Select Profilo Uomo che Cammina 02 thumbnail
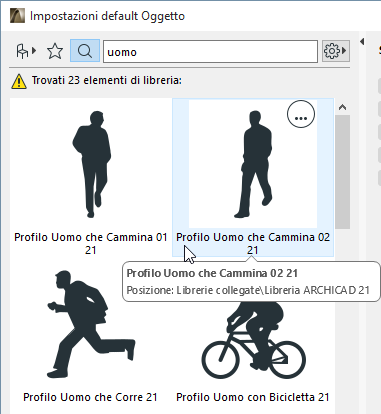This screenshot has height=414, width=381. [x=253, y=164]
